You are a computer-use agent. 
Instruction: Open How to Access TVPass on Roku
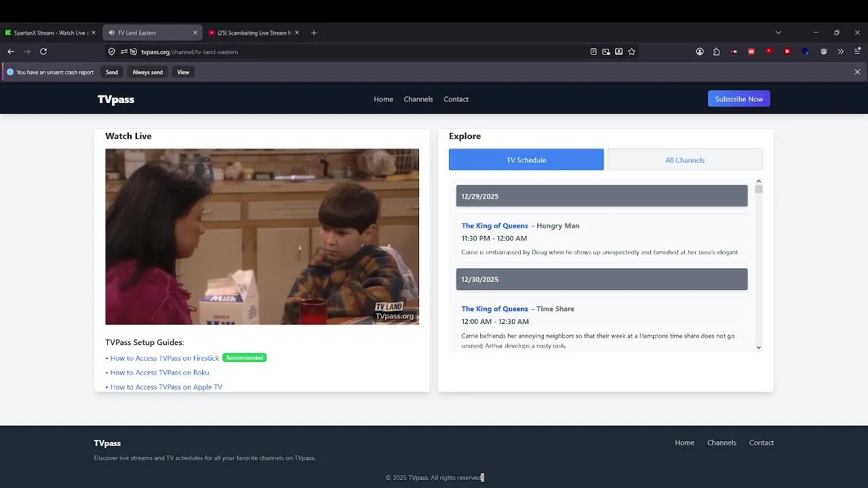tap(160, 373)
